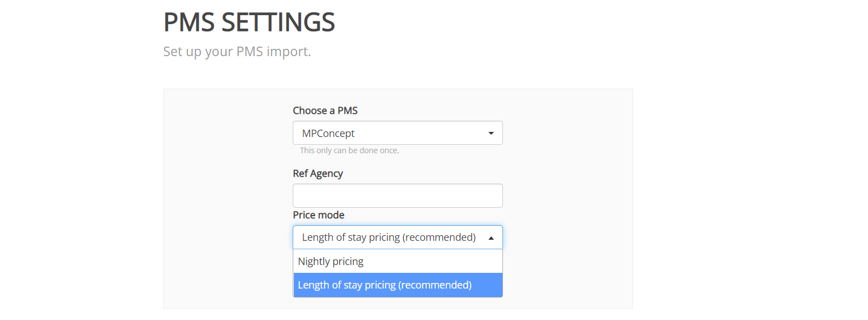This screenshot has height=320, width=868.
Task: Click the '(recommended)' text in the highlighted option
Action: (x=435, y=285)
